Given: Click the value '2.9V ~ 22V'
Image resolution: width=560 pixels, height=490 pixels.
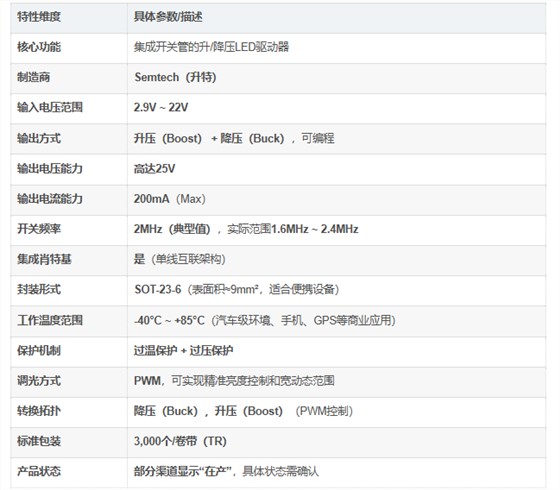Looking at the screenshot, I should (x=161, y=107).
